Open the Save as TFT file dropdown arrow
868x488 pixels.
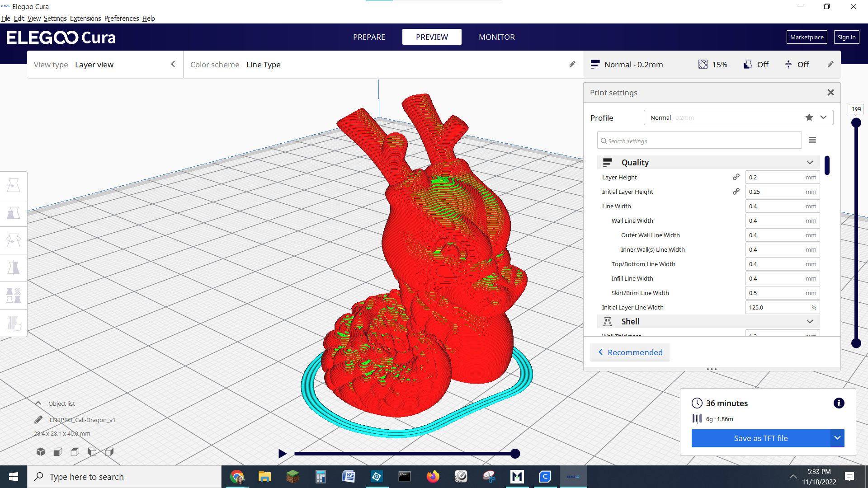click(837, 438)
